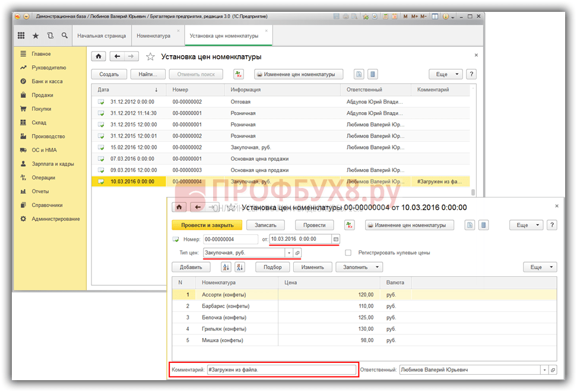Click into the Комментарий input field

(x=281, y=369)
